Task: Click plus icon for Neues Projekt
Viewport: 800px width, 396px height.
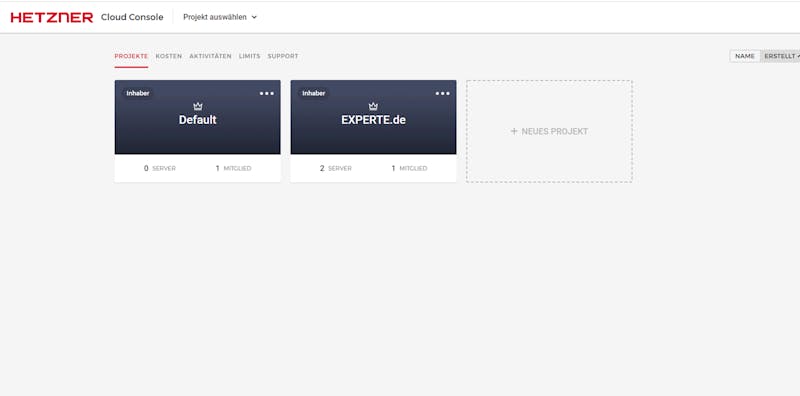Action: pos(514,132)
